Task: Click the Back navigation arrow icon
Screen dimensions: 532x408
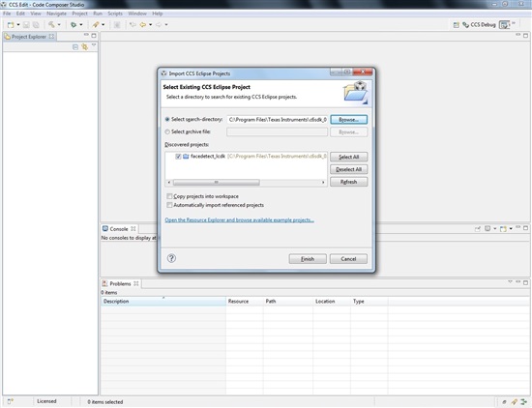Action: 143,25
